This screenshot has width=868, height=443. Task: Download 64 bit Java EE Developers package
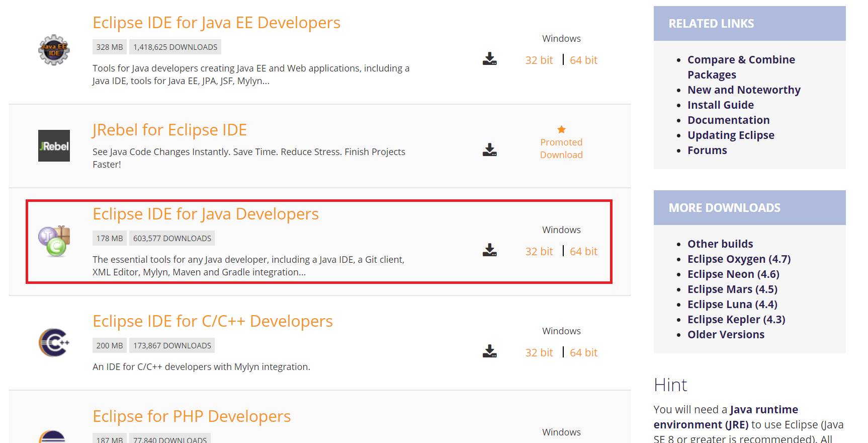(x=584, y=60)
